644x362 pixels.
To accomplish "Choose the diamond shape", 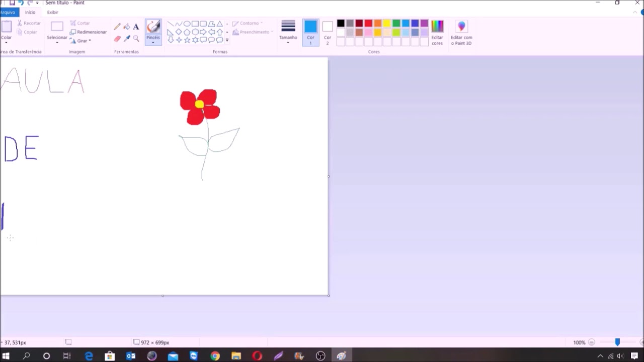I will (179, 32).
